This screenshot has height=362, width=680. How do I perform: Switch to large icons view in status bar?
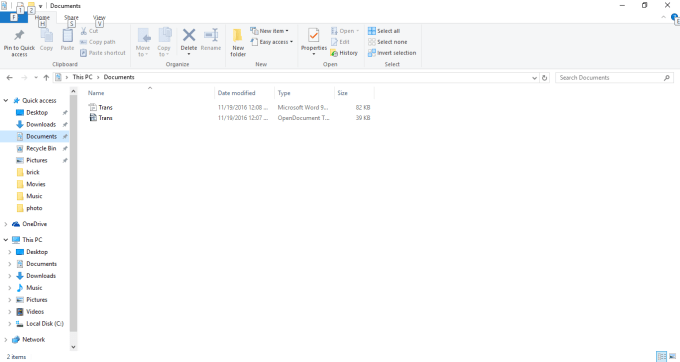[x=673, y=356]
